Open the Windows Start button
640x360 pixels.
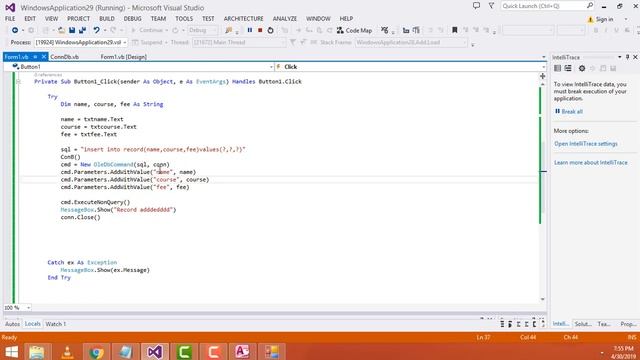tap(11, 351)
